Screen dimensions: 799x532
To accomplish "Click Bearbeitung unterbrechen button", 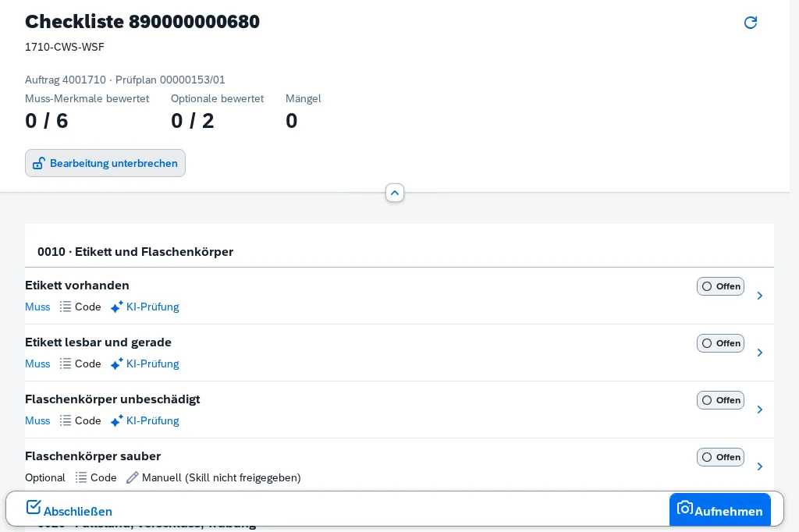I will click(x=105, y=163).
